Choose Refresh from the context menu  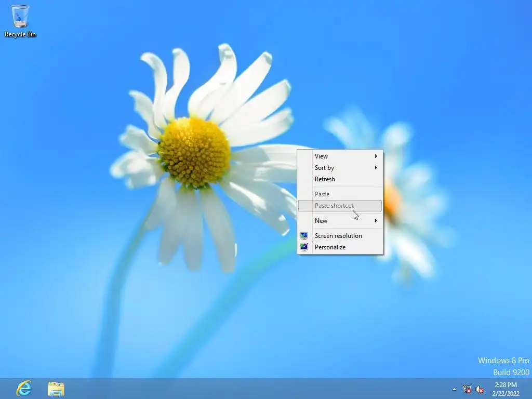pyautogui.click(x=340, y=179)
